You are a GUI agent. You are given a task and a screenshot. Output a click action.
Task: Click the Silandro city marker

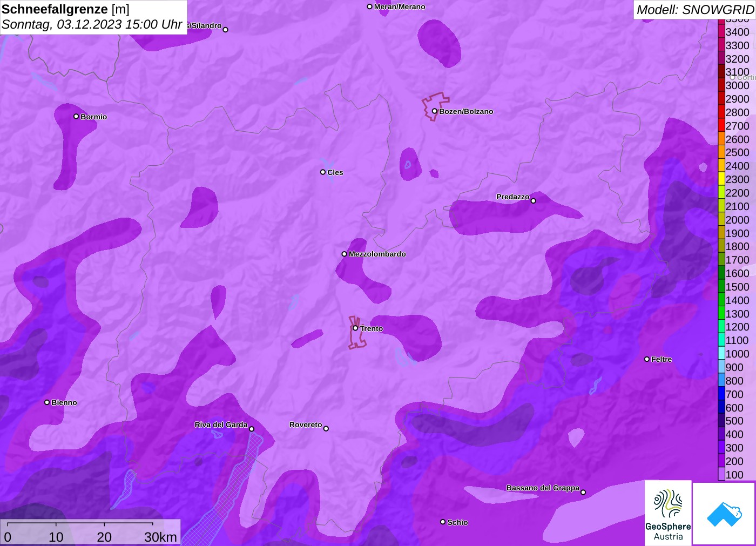point(226,30)
